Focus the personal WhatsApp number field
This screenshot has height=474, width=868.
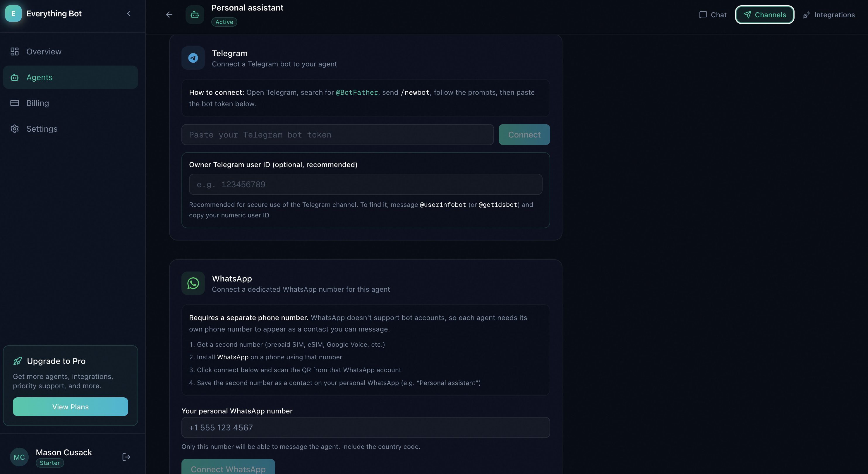tap(366, 427)
